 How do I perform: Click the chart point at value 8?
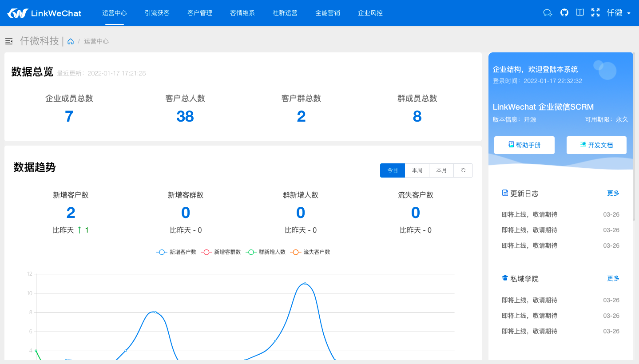click(x=155, y=312)
